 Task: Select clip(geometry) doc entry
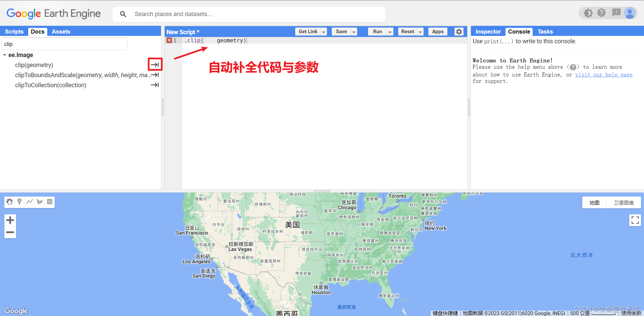pyautogui.click(x=34, y=65)
